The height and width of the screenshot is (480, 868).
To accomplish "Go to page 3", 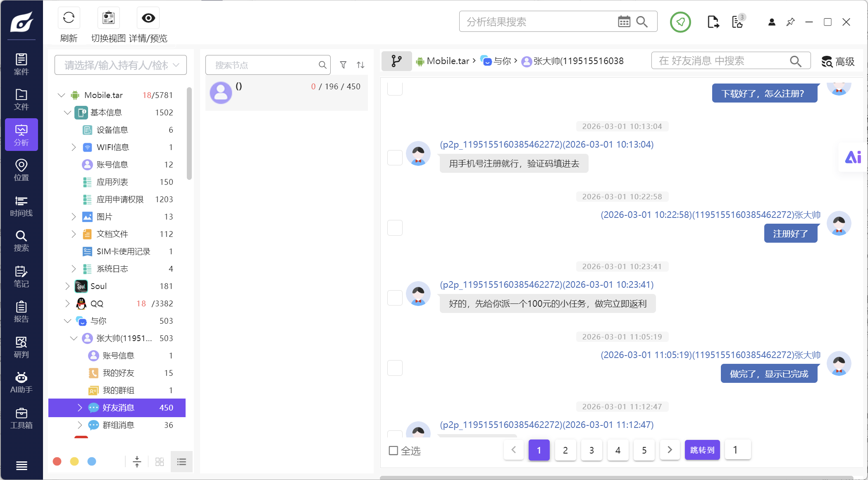I will pos(591,450).
